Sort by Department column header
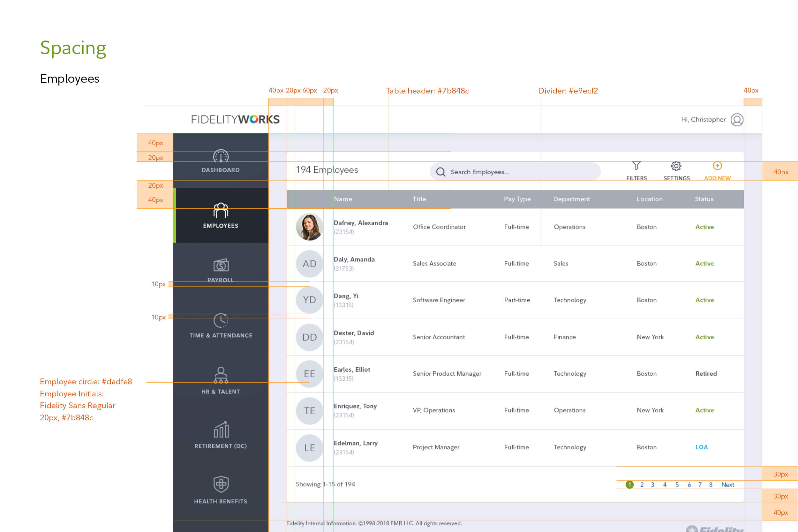The width and height of the screenshot is (798, 532). [x=571, y=199]
